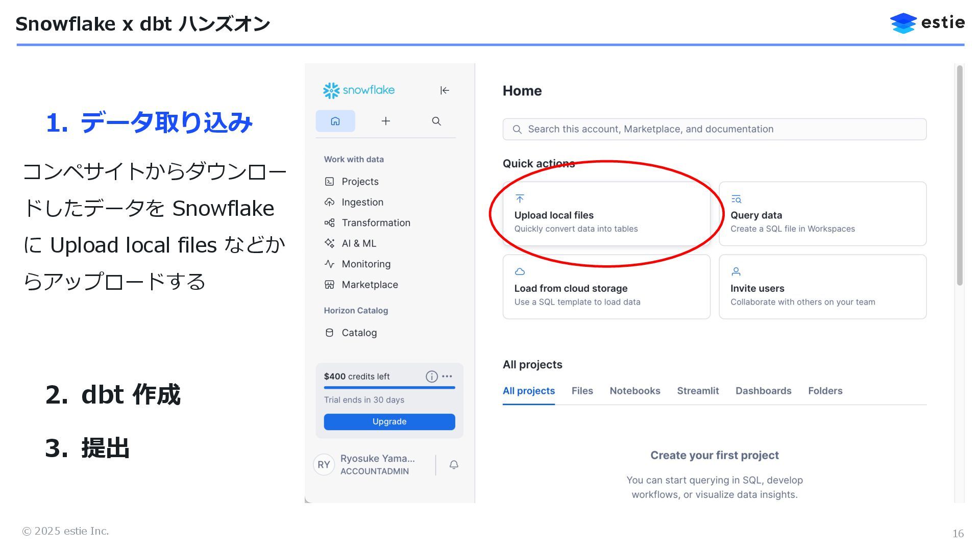Open the Projects section in sidebar
The width and height of the screenshot is (980, 551).
click(x=360, y=182)
